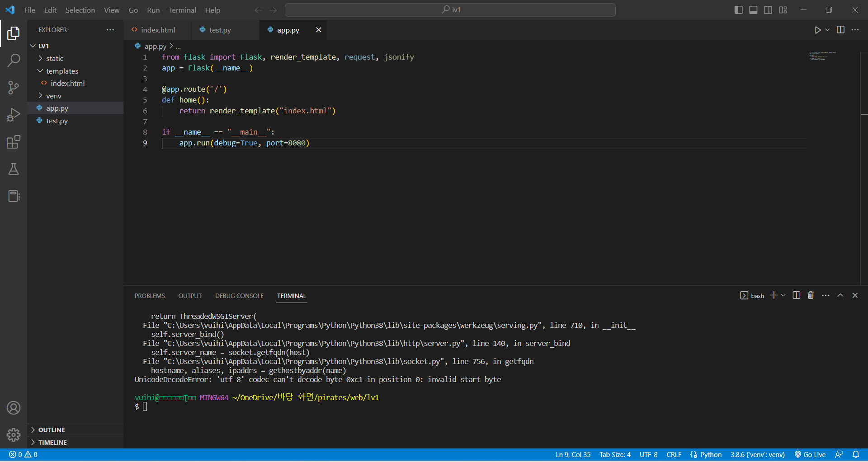Switch to the index.html tab
Screen dimensions: 868x462
157,30
